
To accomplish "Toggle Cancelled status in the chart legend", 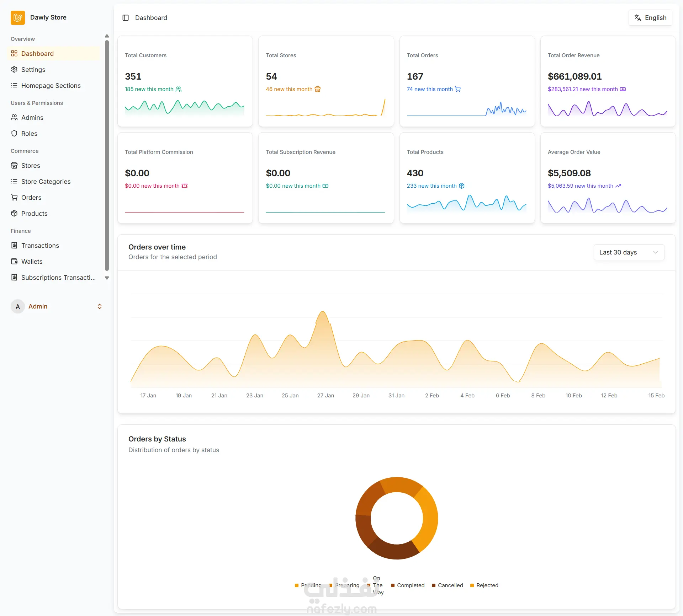I will [448, 585].
